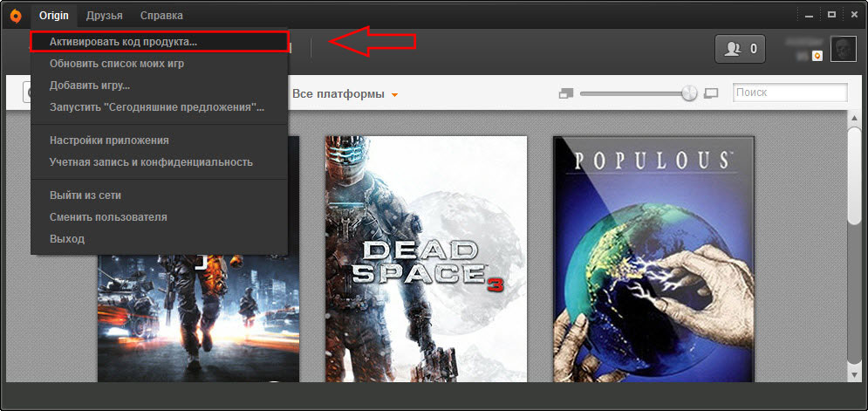Launch Сегодняшние предложения from menu
This screenshot has height=411, width=868.
(x=160, y=107)
